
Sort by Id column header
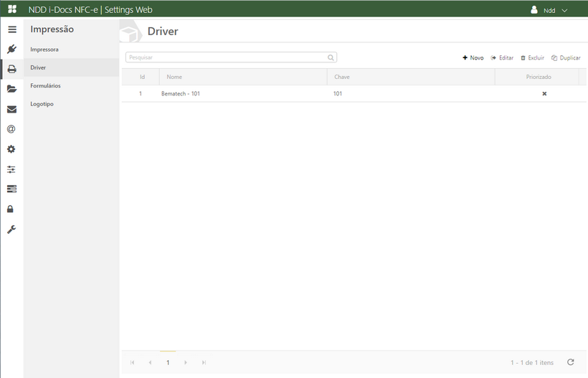click(x=142, y=77)
